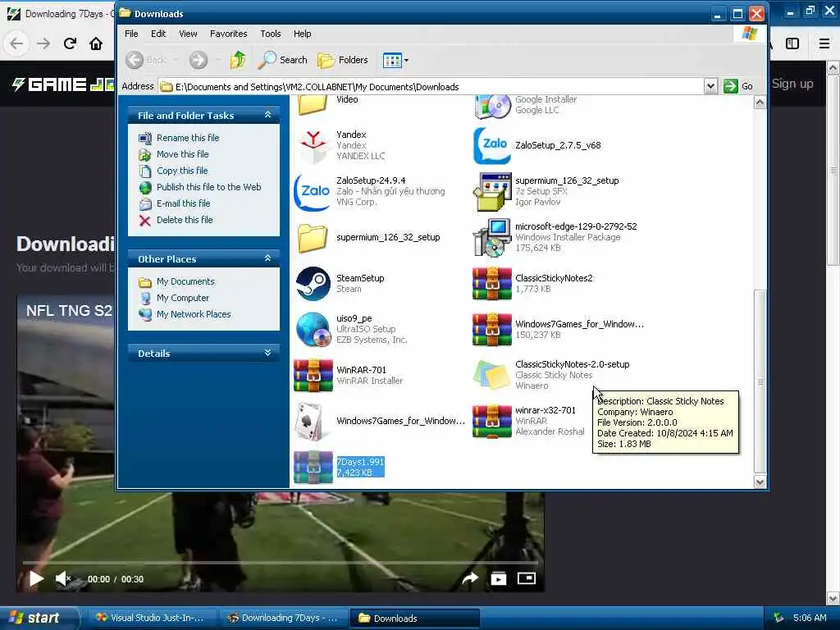Open the Address bar dropdown arrow
Image resolution: width=840 pixels, height=630 pixels.
point(710,86)
